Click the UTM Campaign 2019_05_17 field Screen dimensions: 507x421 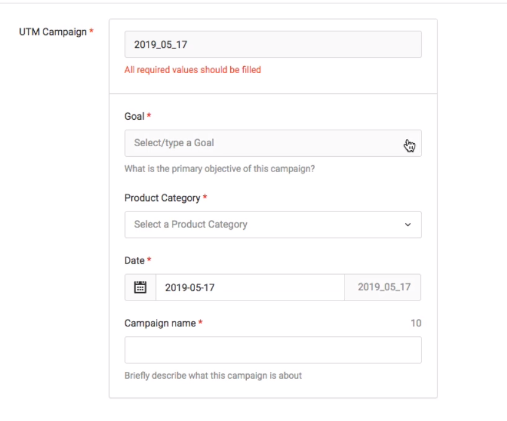273,44
